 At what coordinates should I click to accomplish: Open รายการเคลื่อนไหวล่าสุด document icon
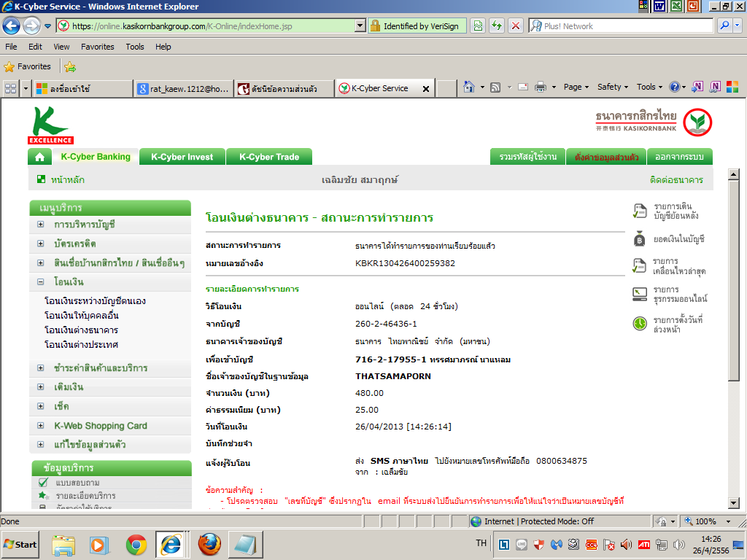coord(639,265)
